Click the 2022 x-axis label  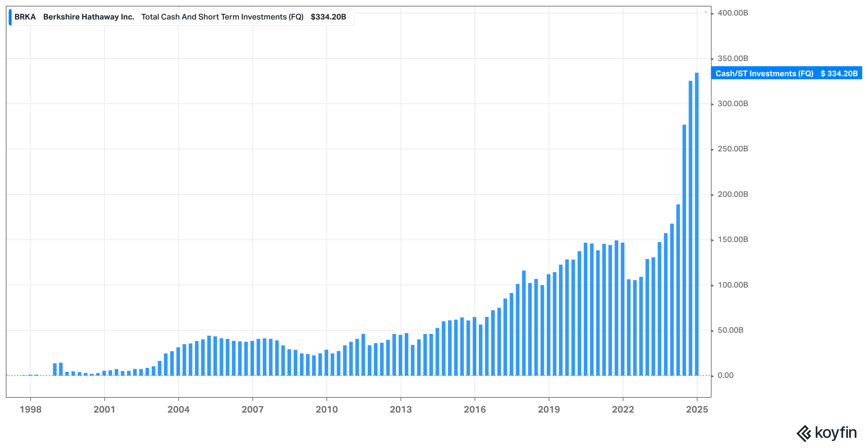coord(623,409)
